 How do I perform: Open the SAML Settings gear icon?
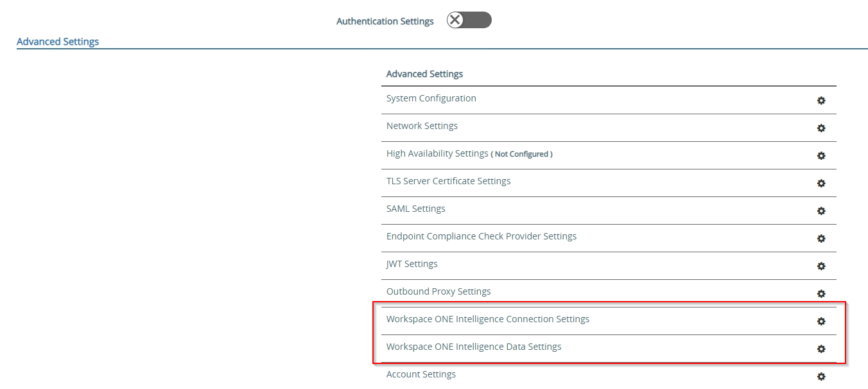pyautogui.click(x=821, y=211)
